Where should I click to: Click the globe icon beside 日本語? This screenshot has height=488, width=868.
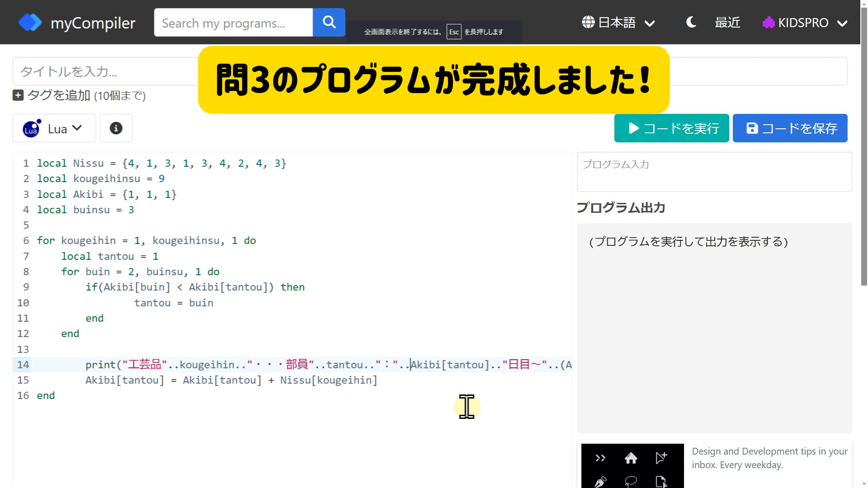pos(588,22)
